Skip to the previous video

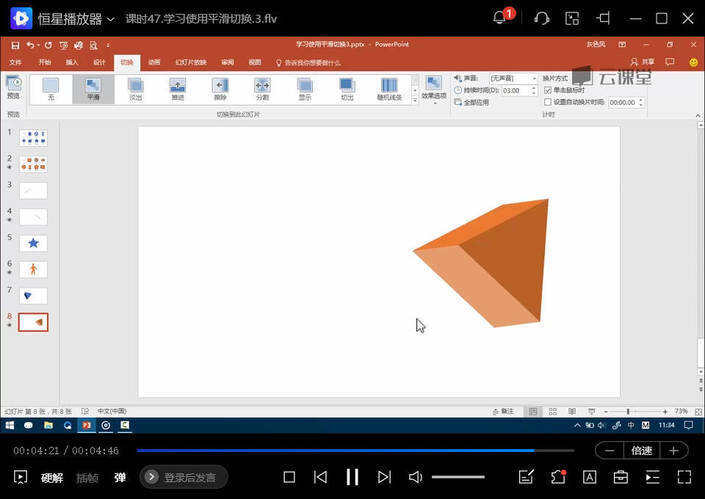coord(320,477)
